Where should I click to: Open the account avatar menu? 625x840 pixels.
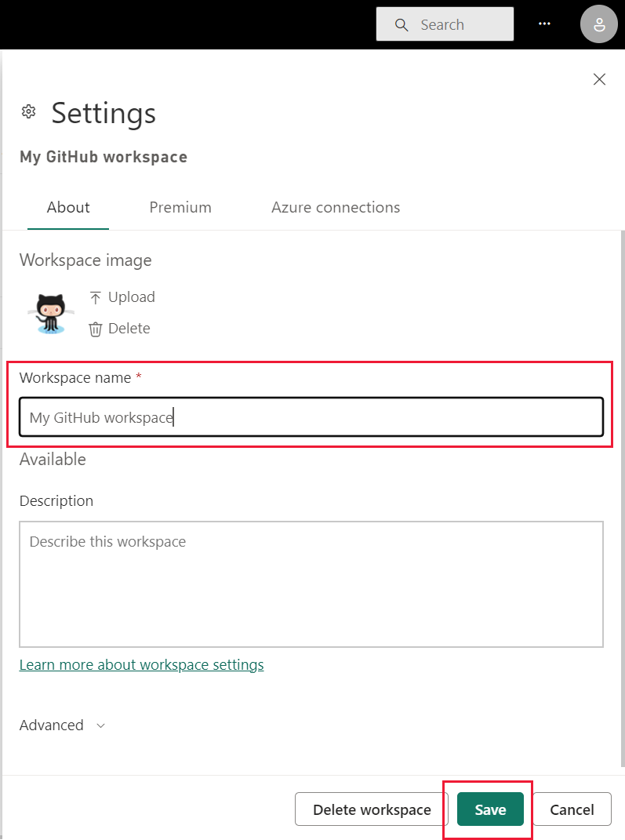click(x=598, y=24)
